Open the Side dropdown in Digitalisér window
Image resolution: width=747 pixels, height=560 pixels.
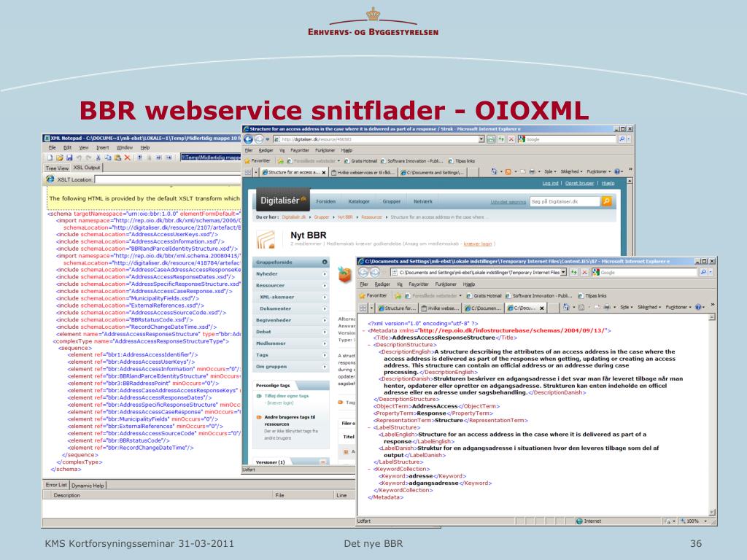551,171
